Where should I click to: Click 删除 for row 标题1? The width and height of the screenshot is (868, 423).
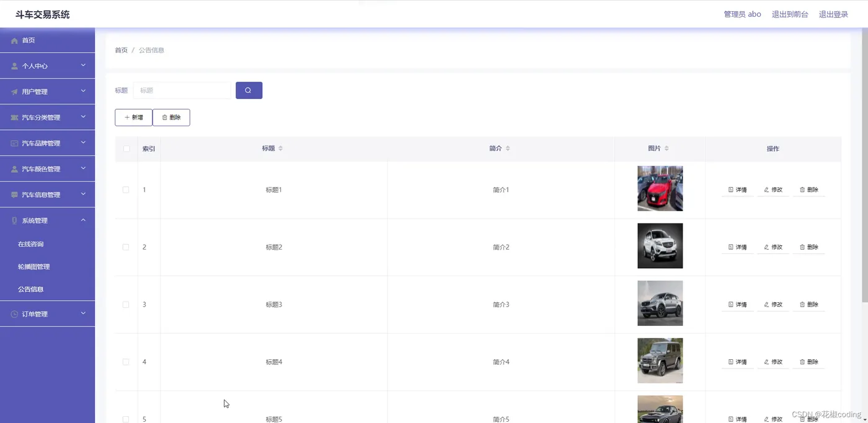tap(809, 190)
